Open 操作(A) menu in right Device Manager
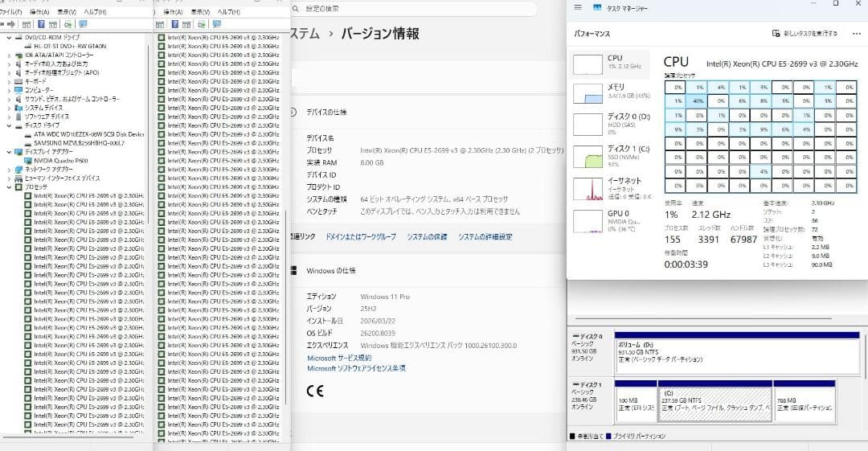Viewport: 868px width, 451px height. 174,11
